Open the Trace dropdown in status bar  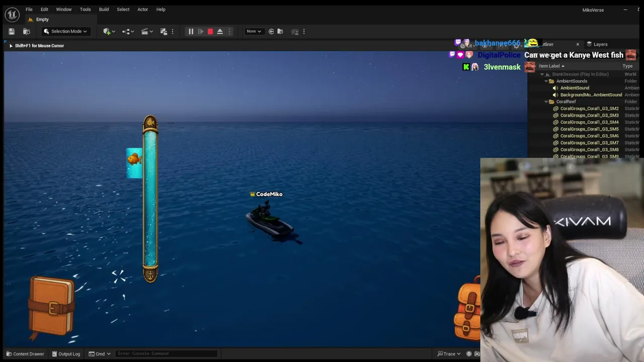[x=449, y=354]
